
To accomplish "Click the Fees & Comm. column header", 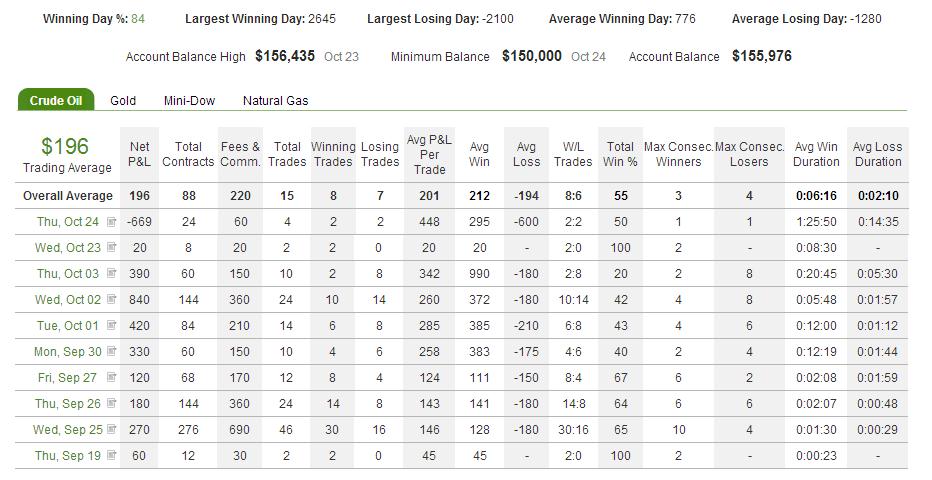I will (x=240, y=154).
